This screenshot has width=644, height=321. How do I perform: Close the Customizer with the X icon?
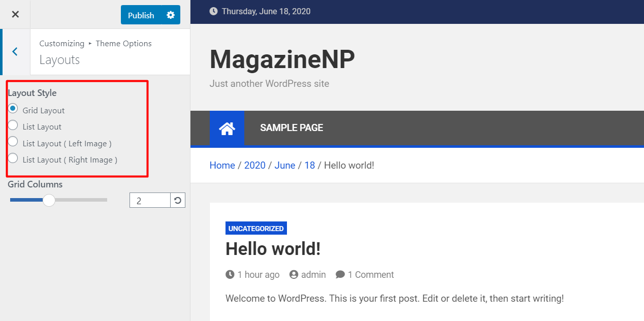pyautogui.click(x=15, y=14)
